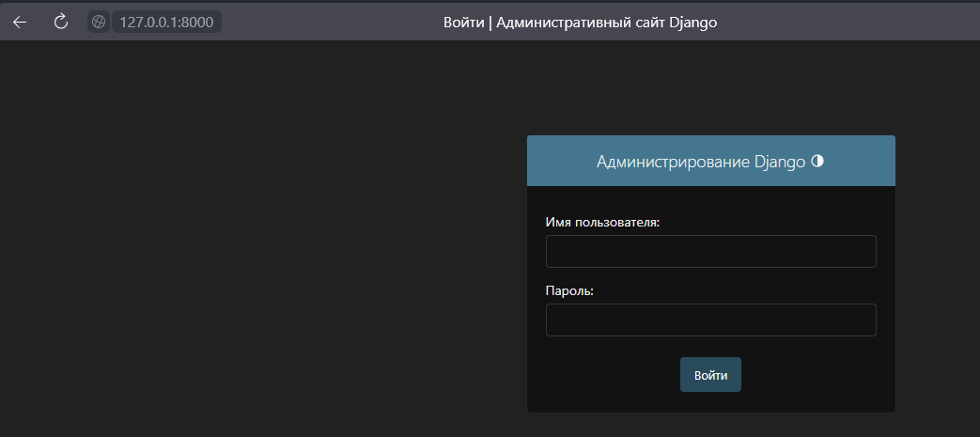Go back using the browser back arrow
Image resolution: width=980 pixels, height=437 pixels.
click(20, 22)
